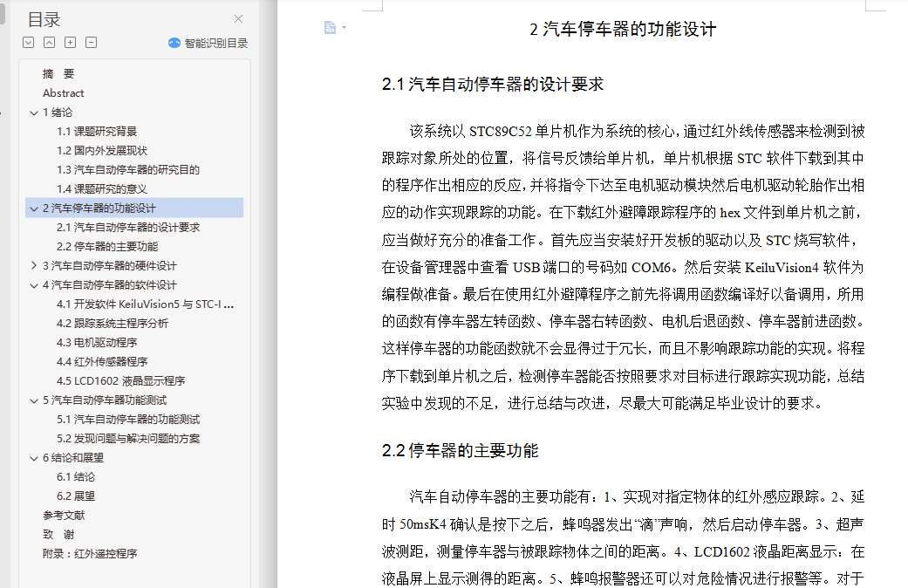
Task: Click document heading 2.1 汽车自动停车器的设计要求
Action: 493,84
